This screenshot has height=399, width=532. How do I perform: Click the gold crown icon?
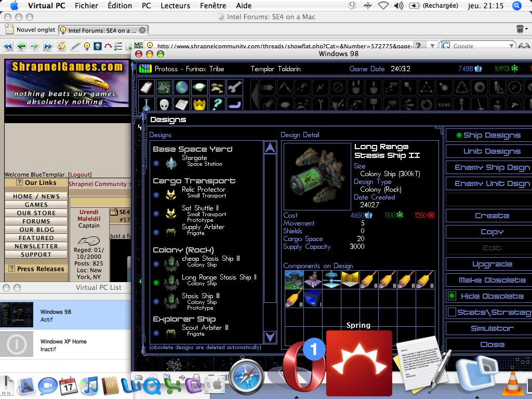pyautogui.click(x=200, y=104)
